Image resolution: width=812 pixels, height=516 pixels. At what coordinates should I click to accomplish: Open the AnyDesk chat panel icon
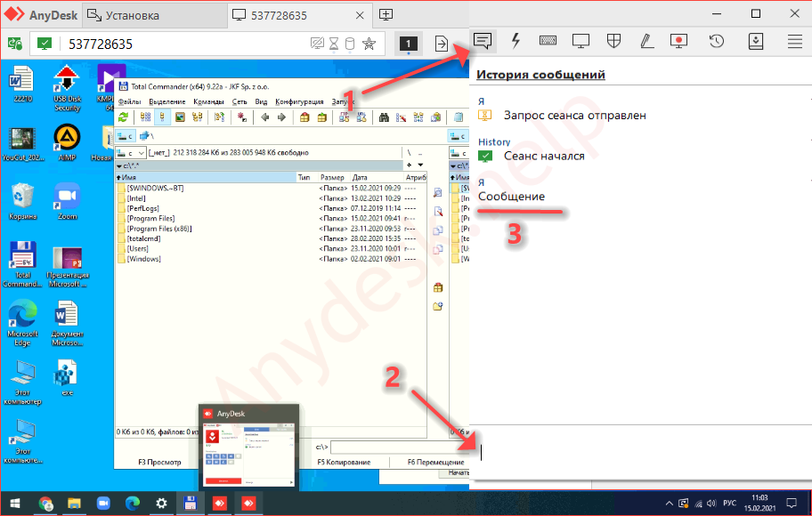click(483, 41)
